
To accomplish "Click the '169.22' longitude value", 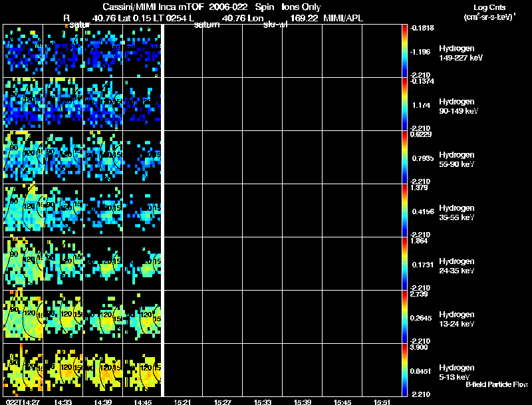I will click(x=304, y=19).
